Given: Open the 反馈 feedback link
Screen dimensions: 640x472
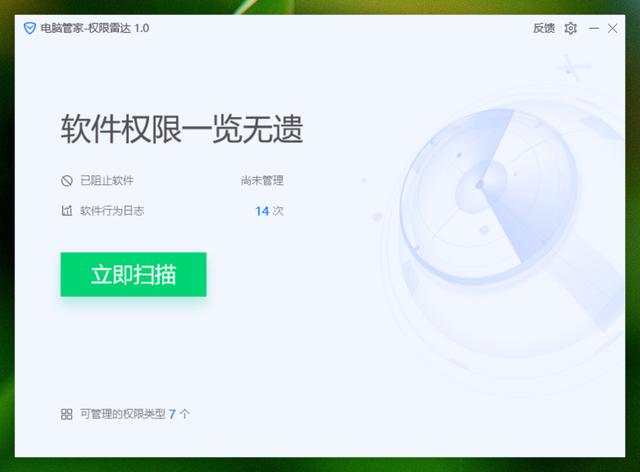Looking at the screenshot, I should click(544, 28).
